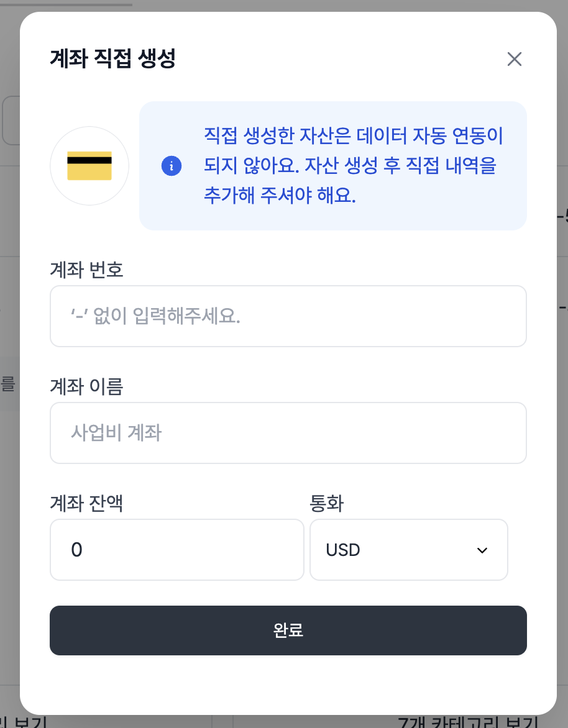Click the '-' 없이 입력해주세요 placeholder

tap(155, 317)
